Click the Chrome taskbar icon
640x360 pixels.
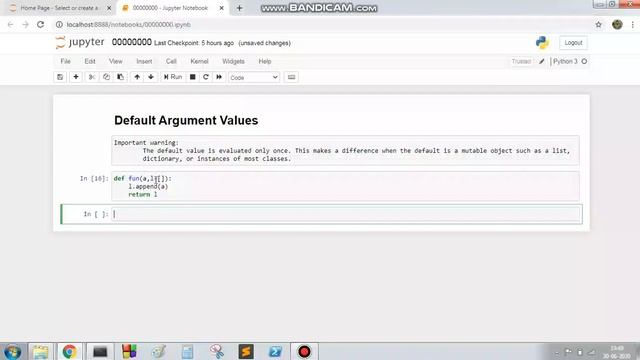click(70, 351)
